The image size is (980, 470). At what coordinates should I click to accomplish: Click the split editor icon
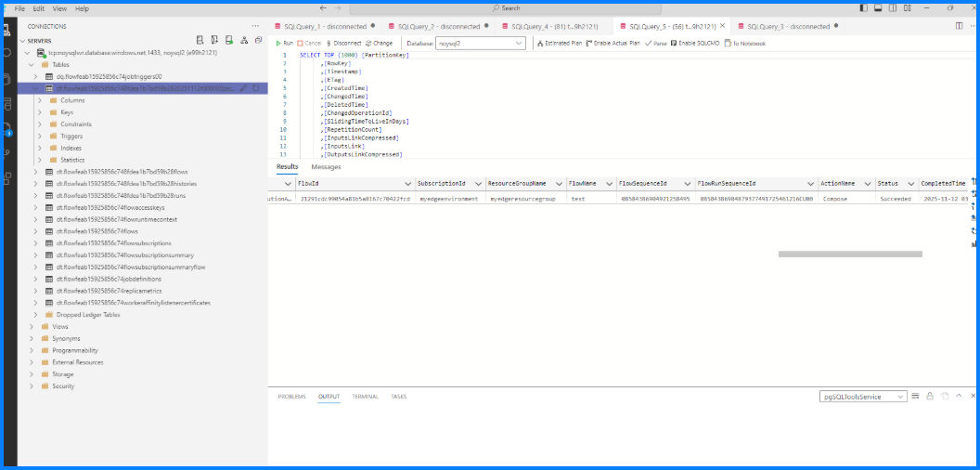(x=960, y=26)
